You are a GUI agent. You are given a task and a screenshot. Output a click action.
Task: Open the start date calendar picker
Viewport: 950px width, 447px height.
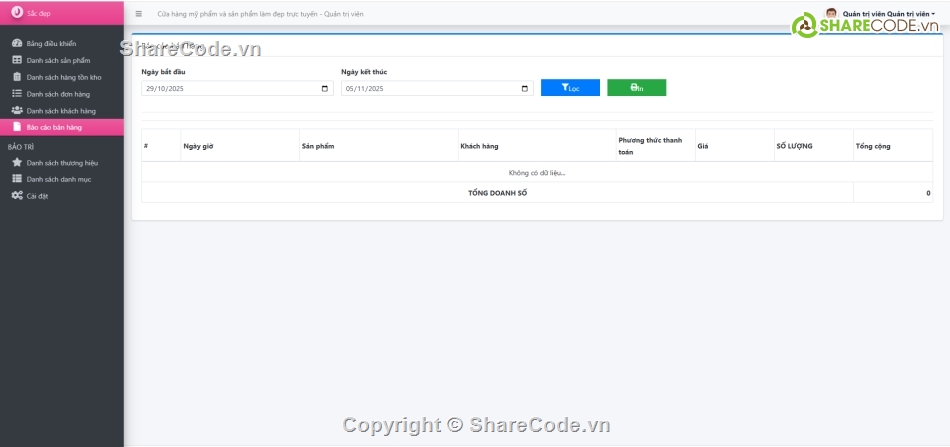pyautogui.click(x=325, y=88)
